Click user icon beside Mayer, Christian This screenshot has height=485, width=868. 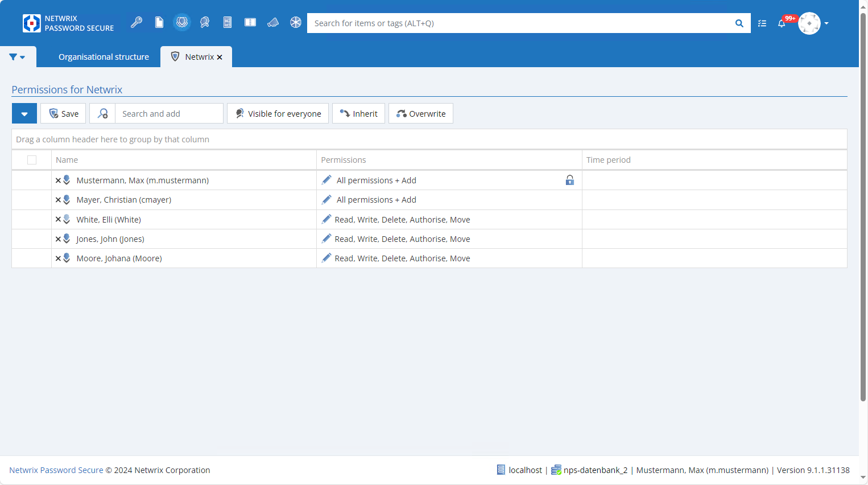67,199
